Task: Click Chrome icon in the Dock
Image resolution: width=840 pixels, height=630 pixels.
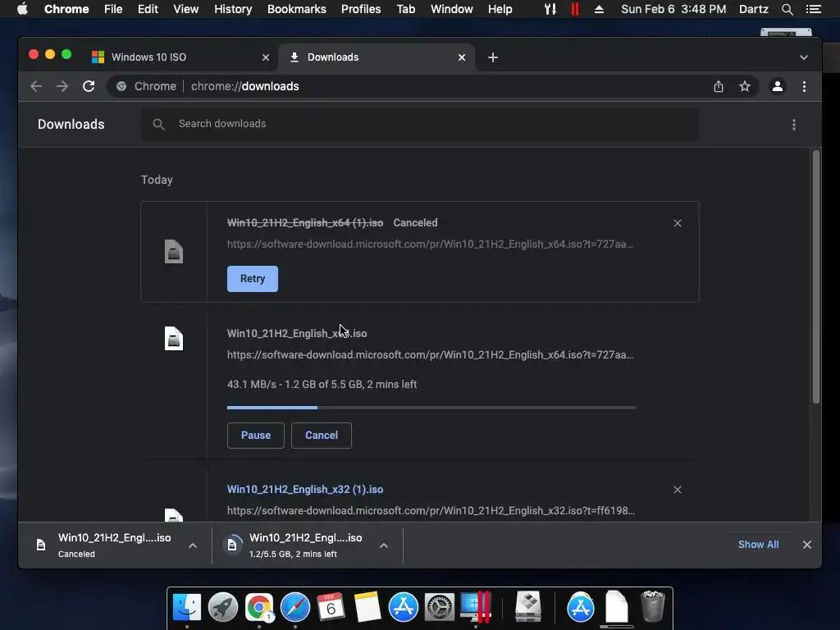Action: click(x=259, y=607)
